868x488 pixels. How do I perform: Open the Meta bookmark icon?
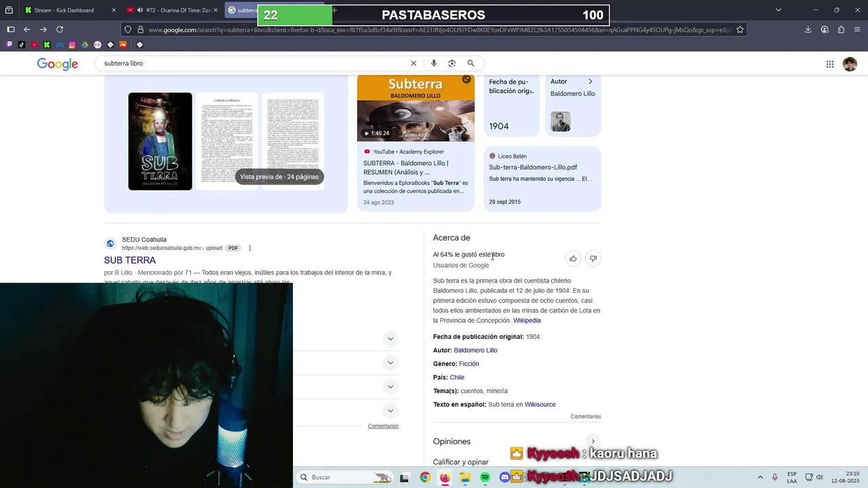60,45
